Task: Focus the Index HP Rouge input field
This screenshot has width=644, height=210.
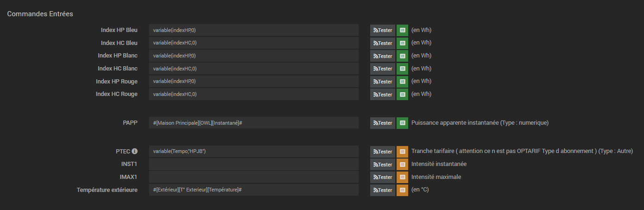Action: click(253, 82)
